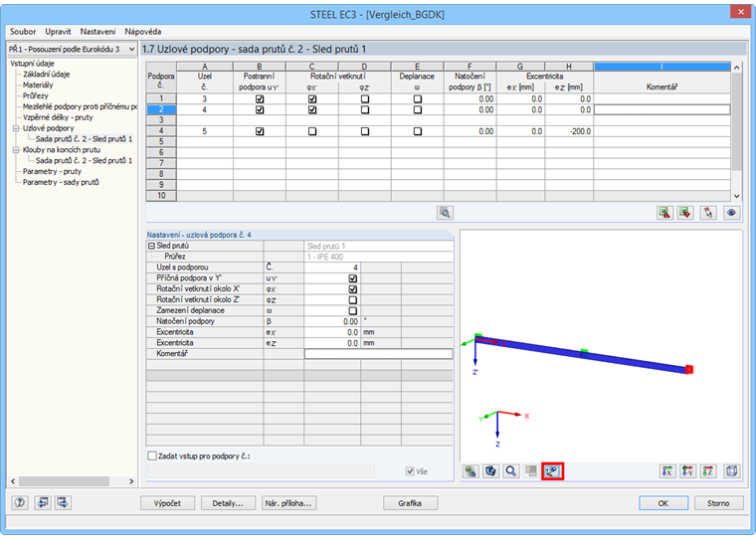The width and height of the screenshot is (756, 539).
Task: Open the 'PŘ1 - Posouzení podle Eurokódu 3' dropdown
Action: pos(131,49)
